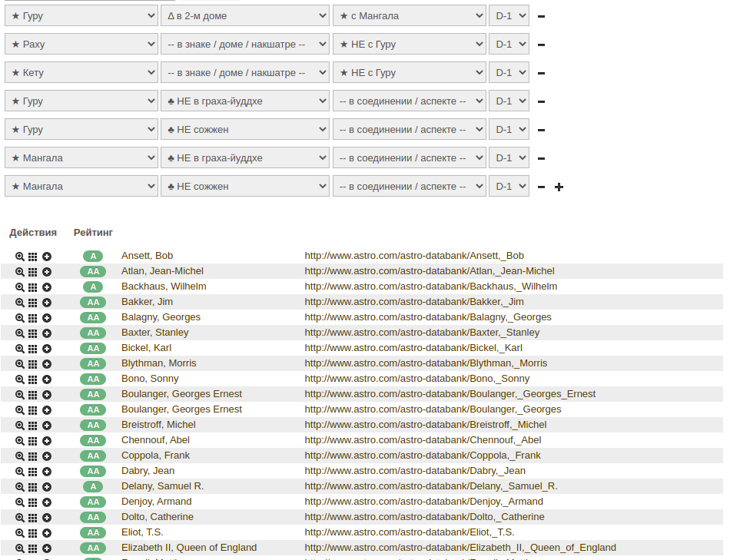730x560 pixels.
Task: Click grid icon for Backhaus, Wilhelm
Action: click(32, 287)
